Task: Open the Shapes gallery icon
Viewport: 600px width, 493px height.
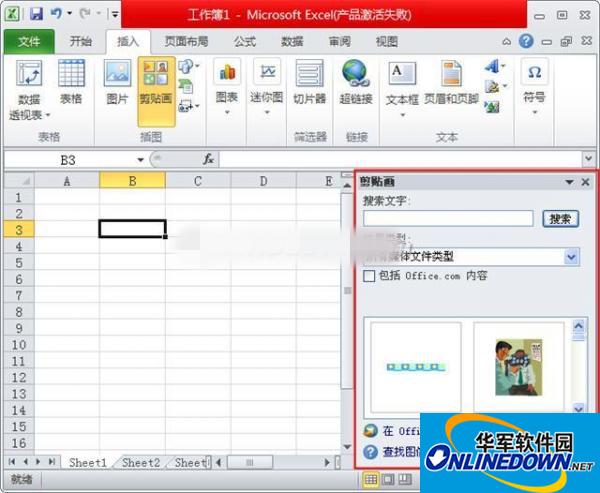Action: (186, 67)
